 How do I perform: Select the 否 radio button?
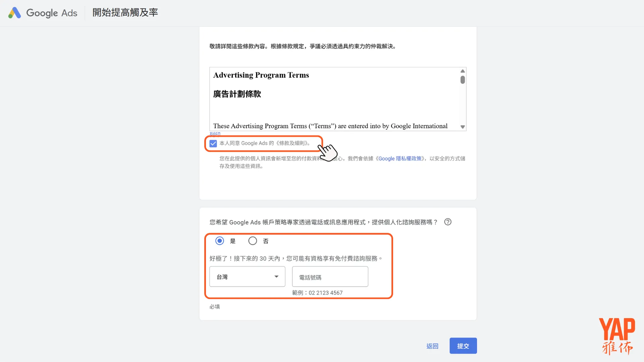coord(253,241)
